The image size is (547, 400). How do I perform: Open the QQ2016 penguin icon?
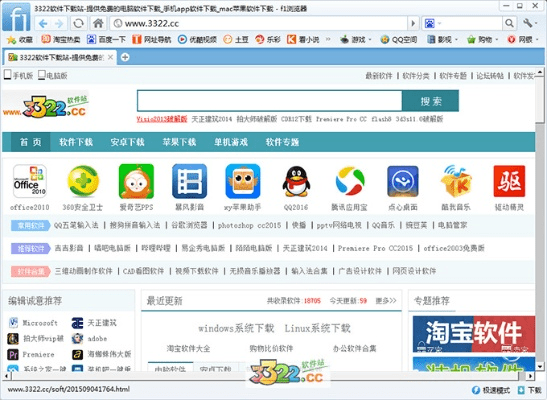[x=296, y=181]
